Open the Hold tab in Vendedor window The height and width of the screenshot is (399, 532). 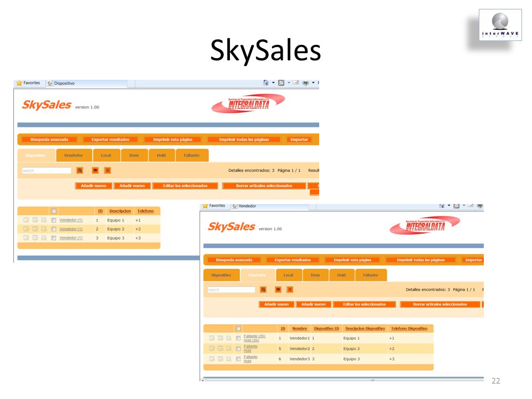coord(341,275)
